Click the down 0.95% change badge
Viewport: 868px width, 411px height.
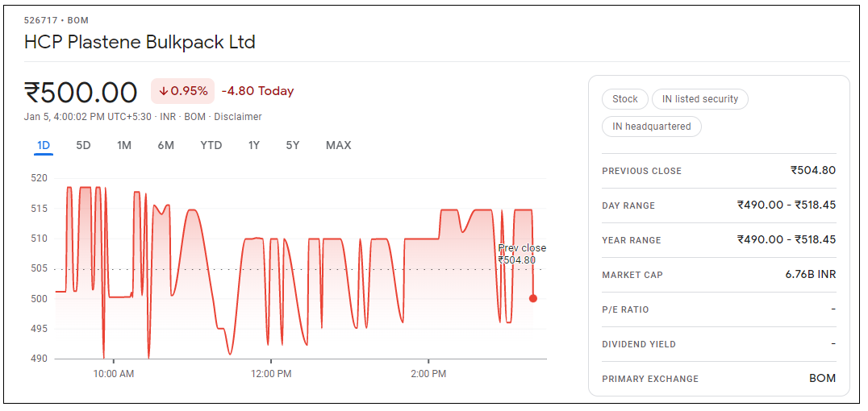183,91
